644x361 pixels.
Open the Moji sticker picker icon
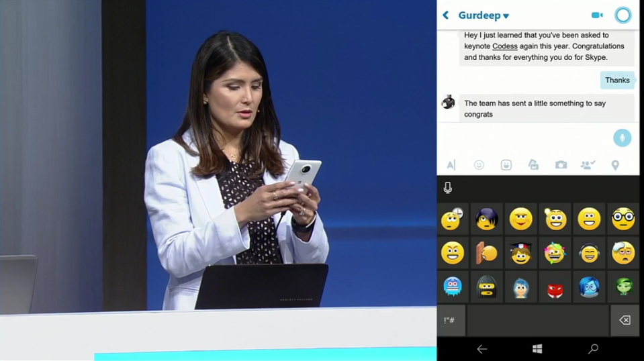[x=506, y=165]
